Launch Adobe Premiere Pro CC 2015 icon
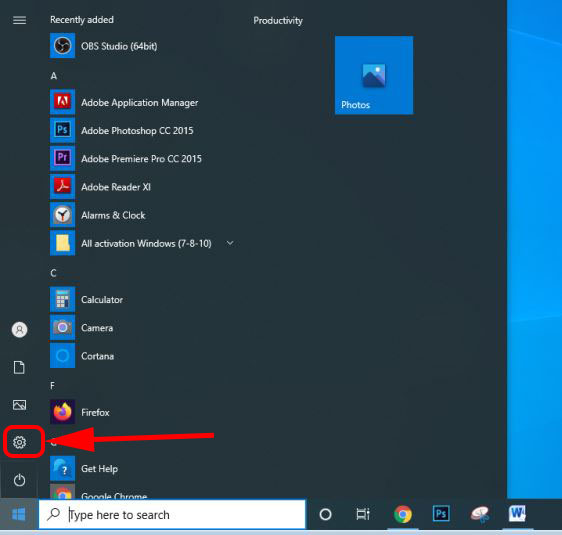 coord(62,158)
